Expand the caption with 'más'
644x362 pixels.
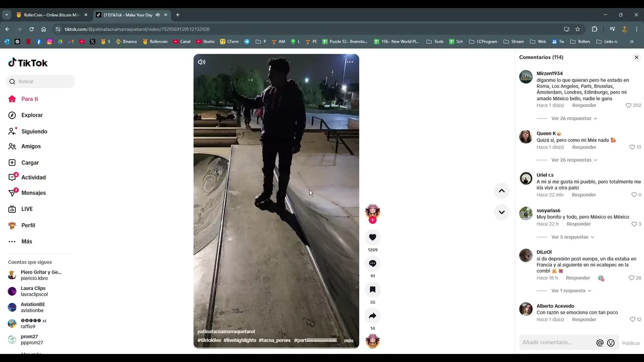(x=349, y=340)
